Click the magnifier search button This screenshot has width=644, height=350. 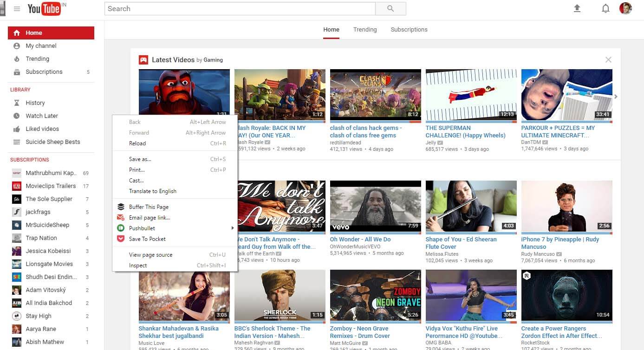coord(390,9)
